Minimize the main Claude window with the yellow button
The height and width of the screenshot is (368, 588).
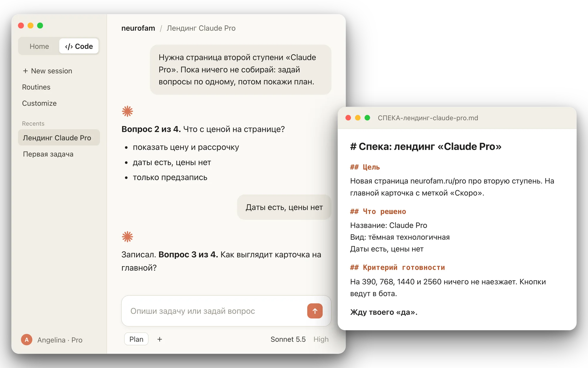(31, 26)
